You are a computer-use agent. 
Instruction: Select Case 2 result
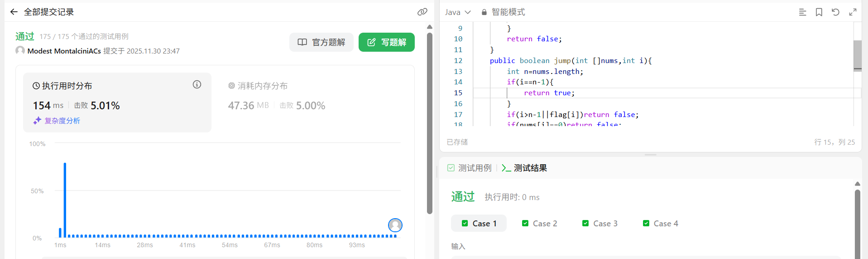click(x=539, y=223)
